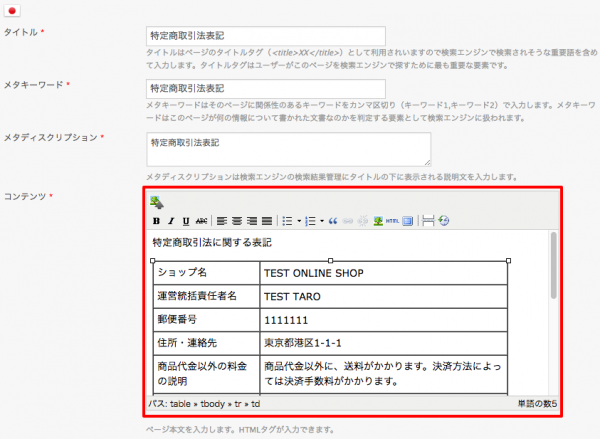600x439 pixels.
Task: Toggle bold formatting in the content editor
Action: click(x=156, y=220)
